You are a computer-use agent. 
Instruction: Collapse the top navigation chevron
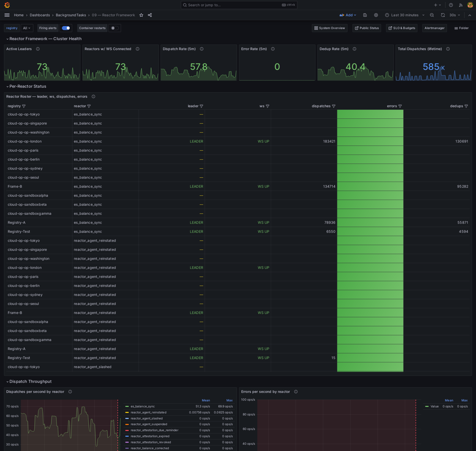(470, 15)
